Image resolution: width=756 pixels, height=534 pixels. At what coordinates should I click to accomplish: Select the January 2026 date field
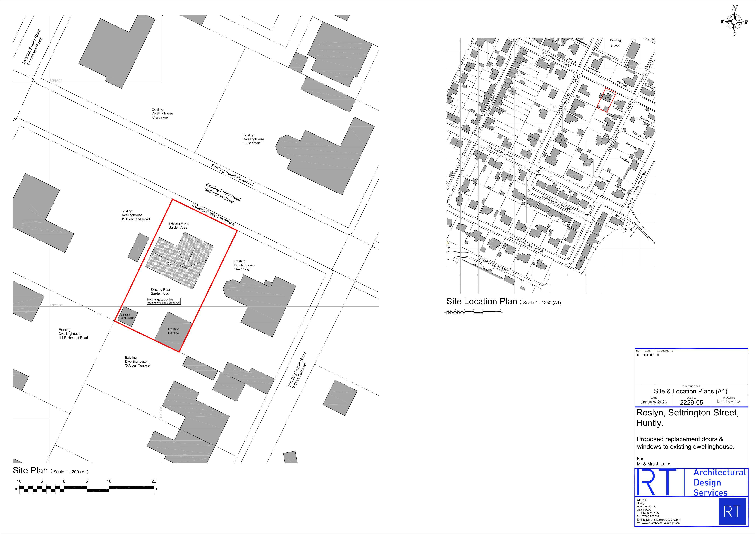(x=654, y=402)
